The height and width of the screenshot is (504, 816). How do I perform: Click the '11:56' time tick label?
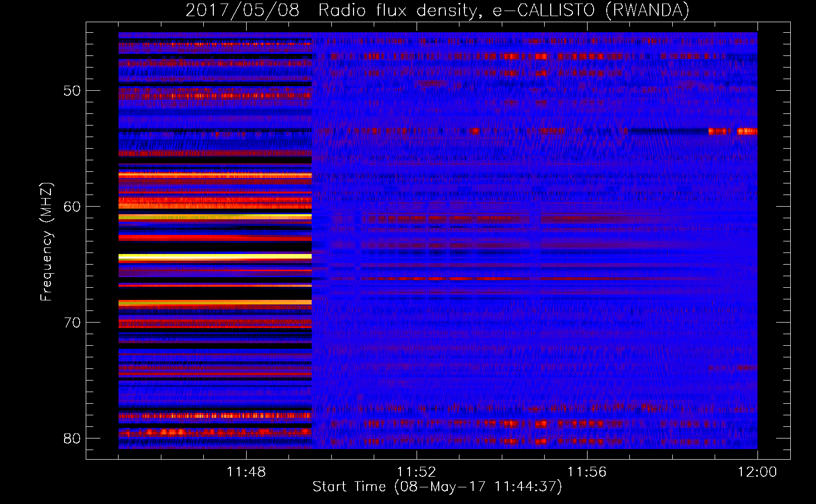(587, 472)
